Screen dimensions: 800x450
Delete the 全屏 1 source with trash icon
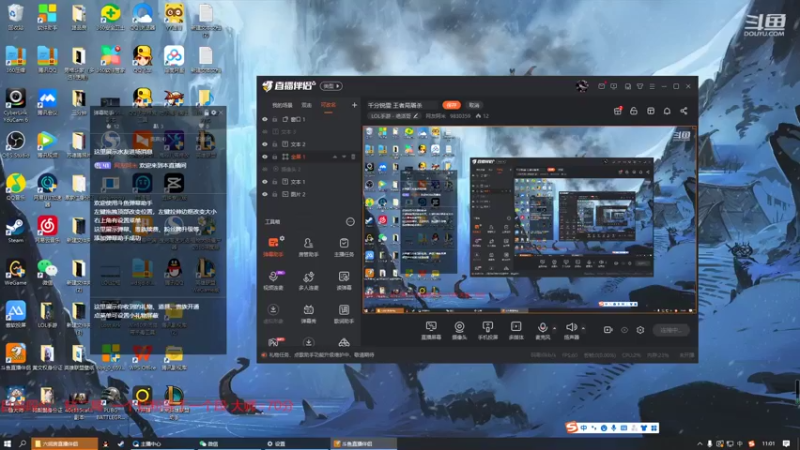(x=353, y=157)
